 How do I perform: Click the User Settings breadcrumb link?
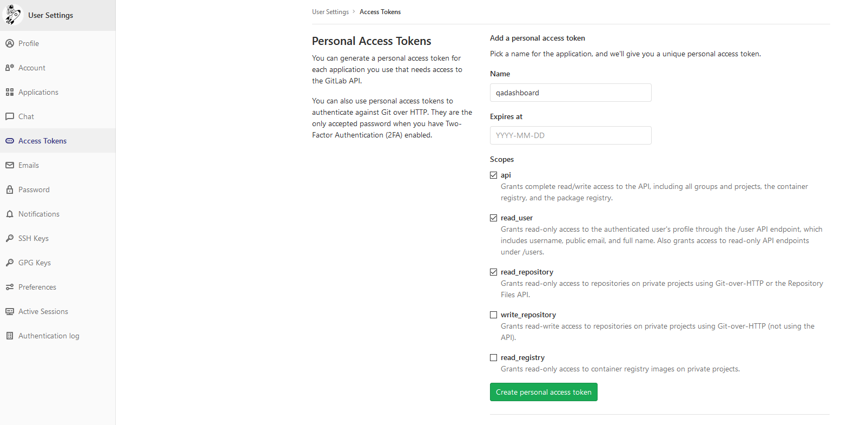point(330,12)
